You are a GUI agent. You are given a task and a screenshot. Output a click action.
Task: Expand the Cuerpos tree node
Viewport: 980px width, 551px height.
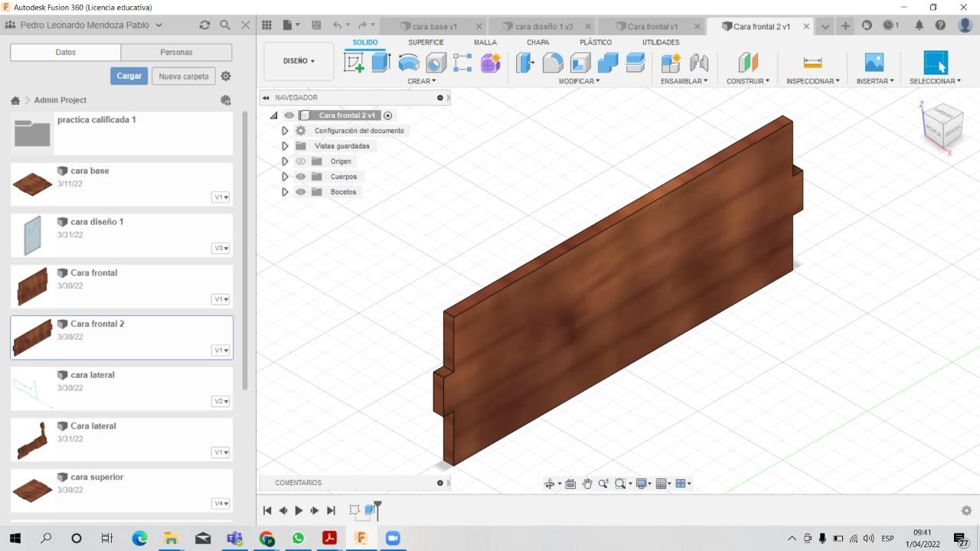point(285,177)
